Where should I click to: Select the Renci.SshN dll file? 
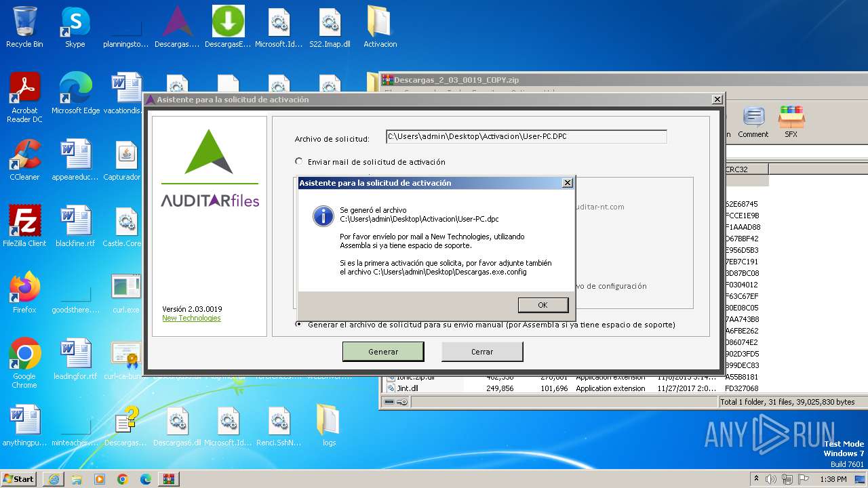tap(279, 426)
